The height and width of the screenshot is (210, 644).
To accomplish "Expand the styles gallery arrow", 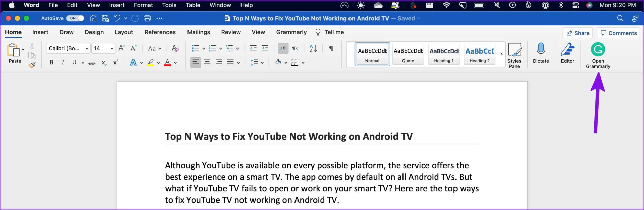I will coord(502,54).
